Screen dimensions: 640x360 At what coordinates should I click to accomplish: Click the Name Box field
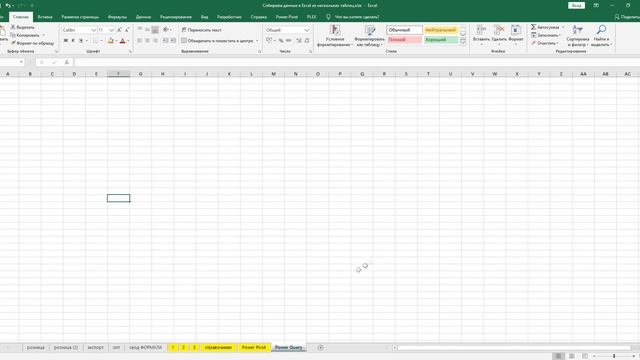[x=11, y=62]
